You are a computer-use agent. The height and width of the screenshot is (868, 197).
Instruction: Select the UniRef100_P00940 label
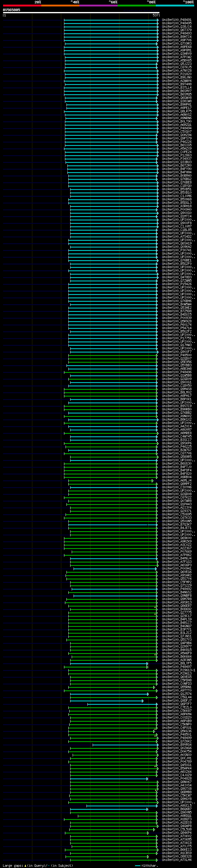coord(176,210)
